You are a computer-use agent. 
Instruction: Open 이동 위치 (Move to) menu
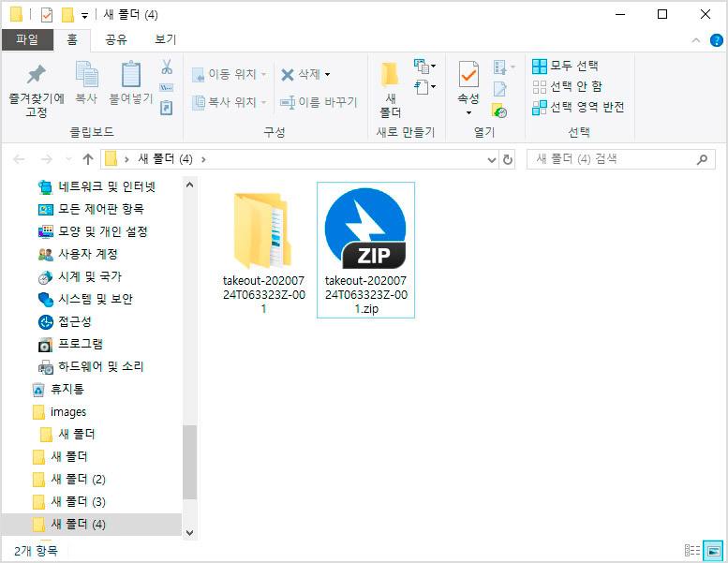coord(230,74)
